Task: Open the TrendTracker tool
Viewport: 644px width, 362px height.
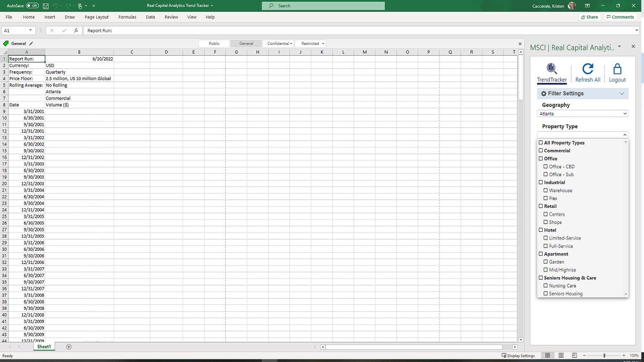Action: 552,73
